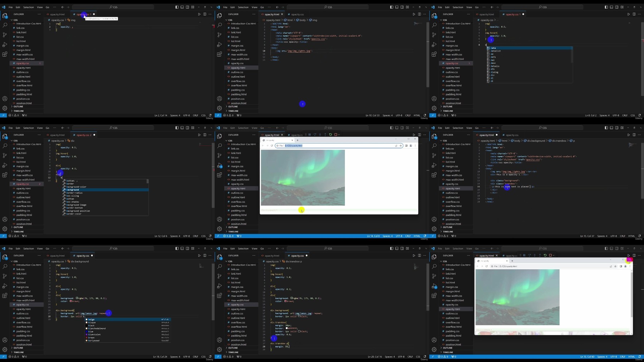Collapse the CSS folder in top-left window
This screenshot has height=362, width=644.
(27, 20)
